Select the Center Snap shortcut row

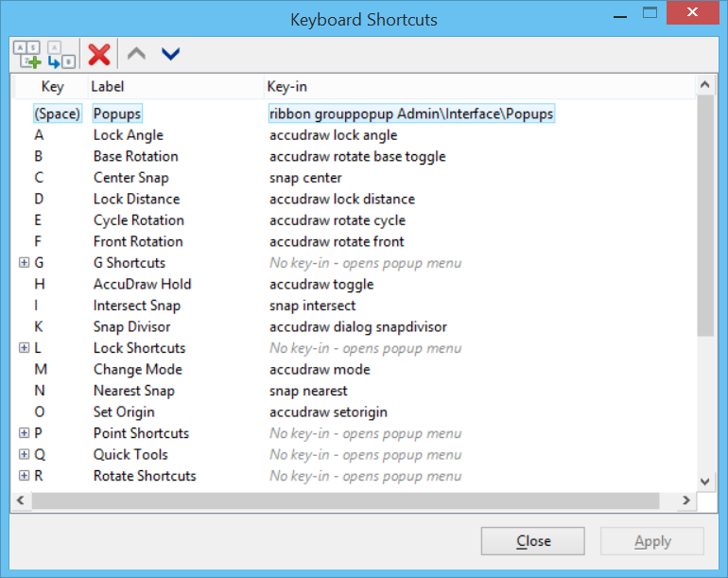tap(130, 178)
